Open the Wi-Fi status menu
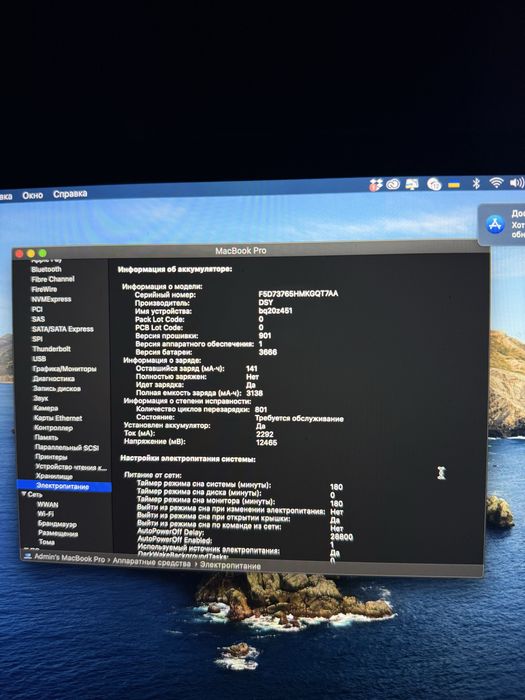Viewport: 525px width, 700px height. pos(496,182)
